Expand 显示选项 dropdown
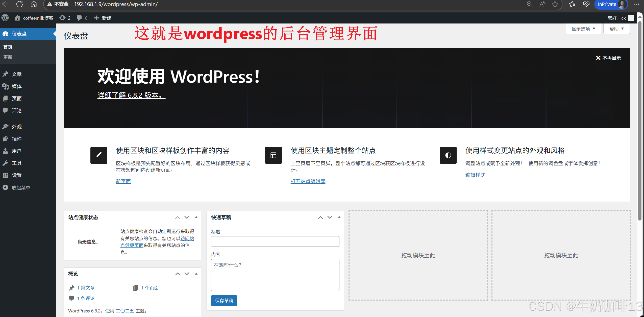This screenshot has height=317, width=644. (x=583, y=29)
